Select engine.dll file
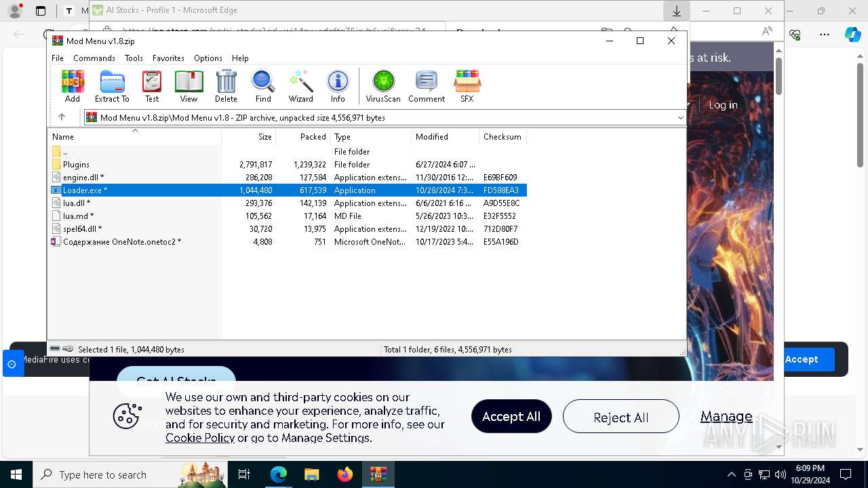Image resolution: width=868 pixels, height=488 pixels. click(288, 178)
